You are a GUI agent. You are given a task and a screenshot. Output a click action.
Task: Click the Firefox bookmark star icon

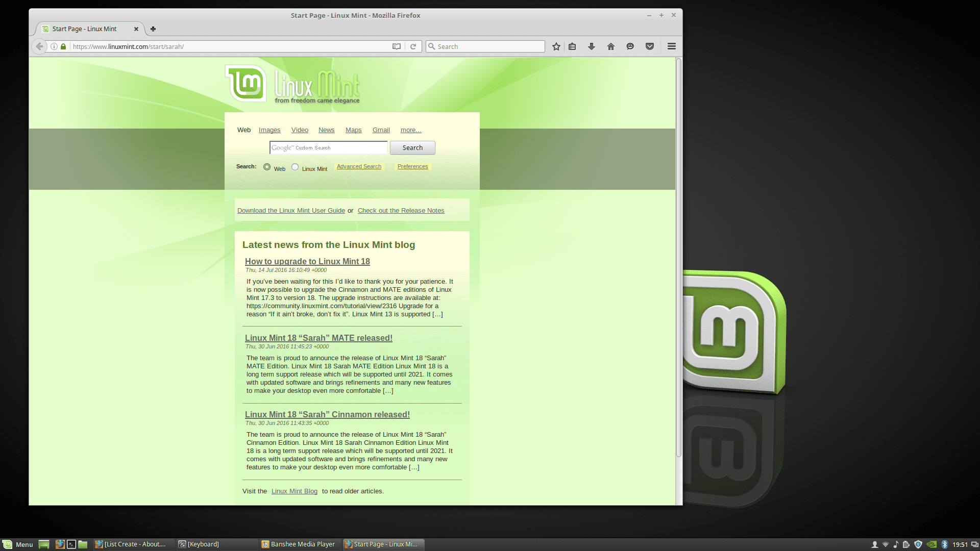[555, 46]
